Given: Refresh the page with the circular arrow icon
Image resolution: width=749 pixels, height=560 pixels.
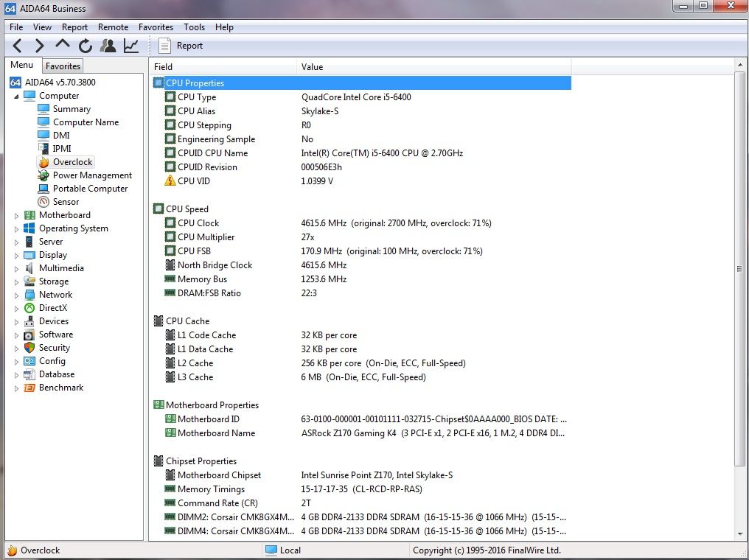Looking at the screenshot, I should (x=86, y=46).
